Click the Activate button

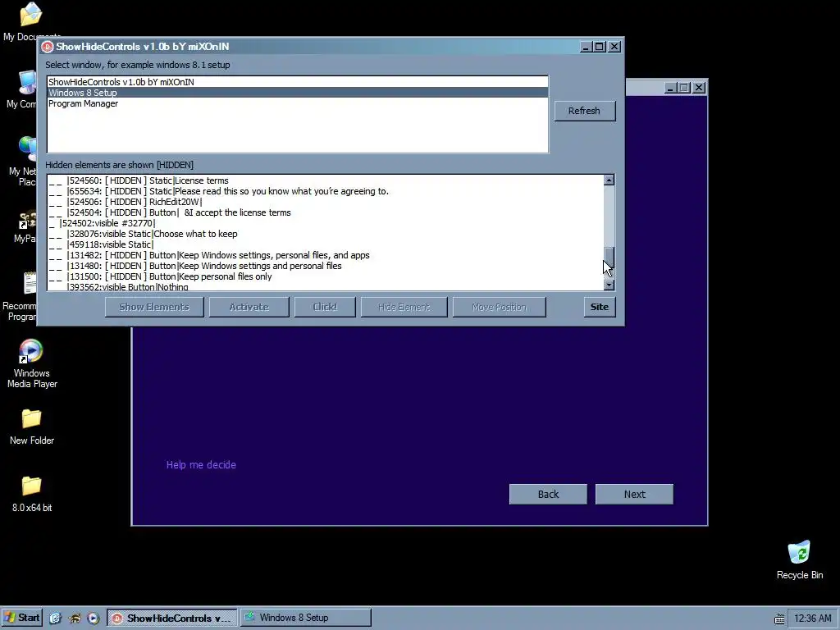(x=249, y=307)
